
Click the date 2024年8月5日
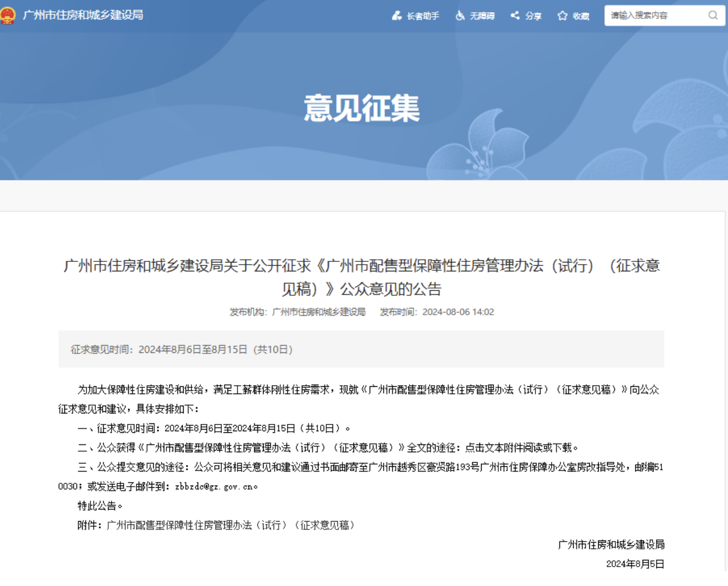point(635,564)
